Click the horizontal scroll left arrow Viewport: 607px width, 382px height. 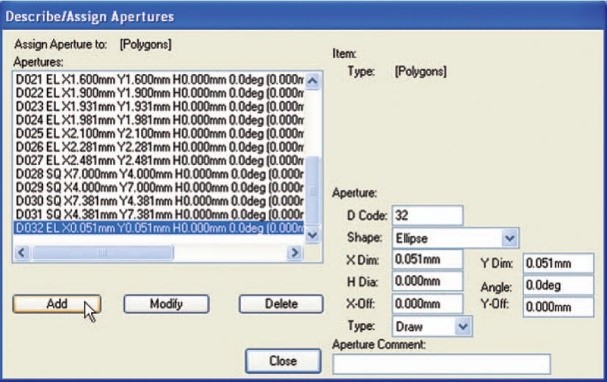pyautogui.click(x=22, y=253)
